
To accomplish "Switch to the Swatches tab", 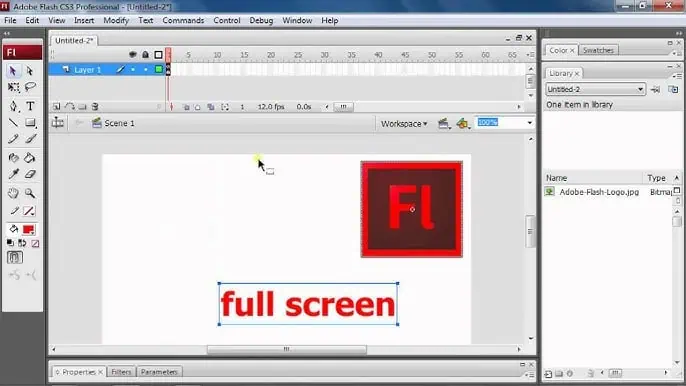I will click(598, 50).
